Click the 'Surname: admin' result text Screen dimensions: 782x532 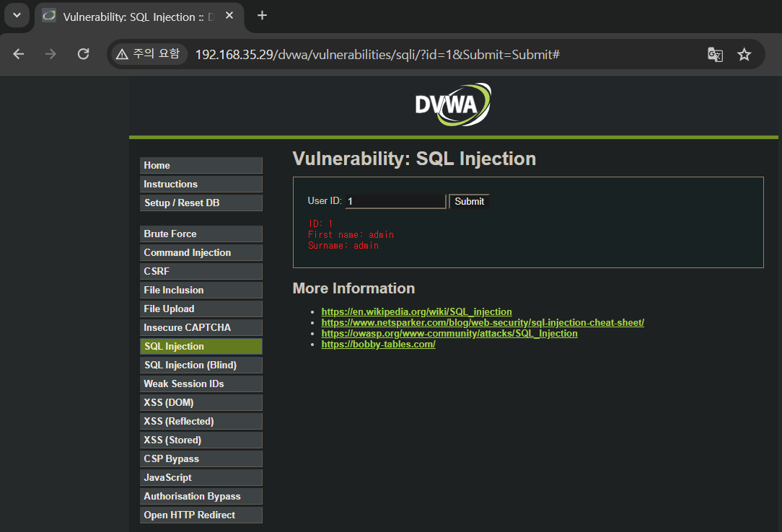pyautogui.click(x=343, y=246)
